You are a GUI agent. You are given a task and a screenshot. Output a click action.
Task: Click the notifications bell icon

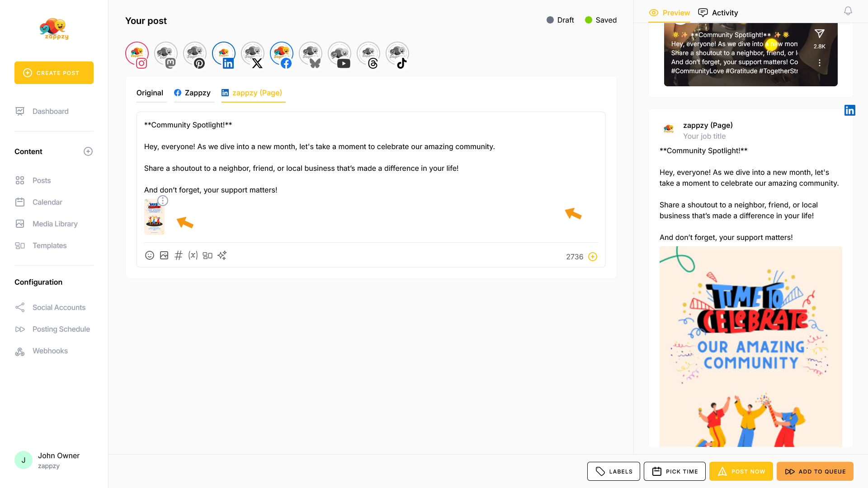click(x=848, y=11)
